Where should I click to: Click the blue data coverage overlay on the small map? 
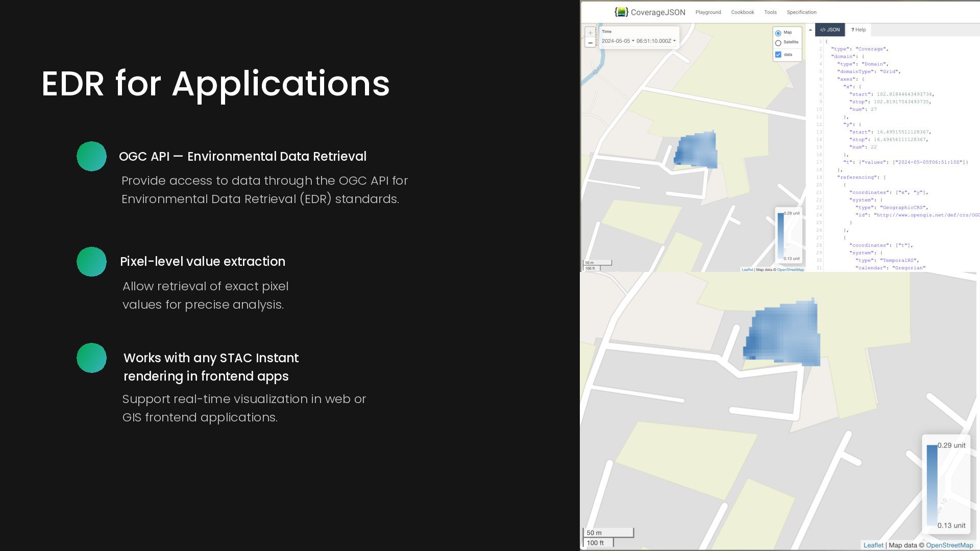[x=697, y=151]
